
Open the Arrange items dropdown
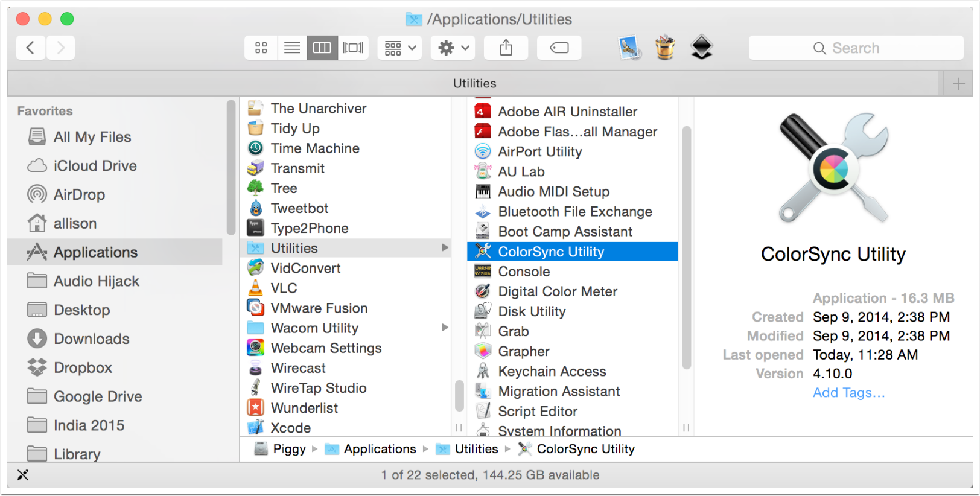pos(400,48)
